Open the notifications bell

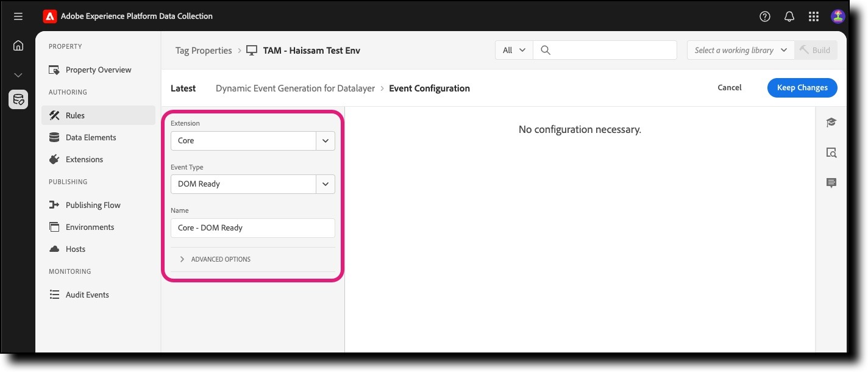click(789, 16)
